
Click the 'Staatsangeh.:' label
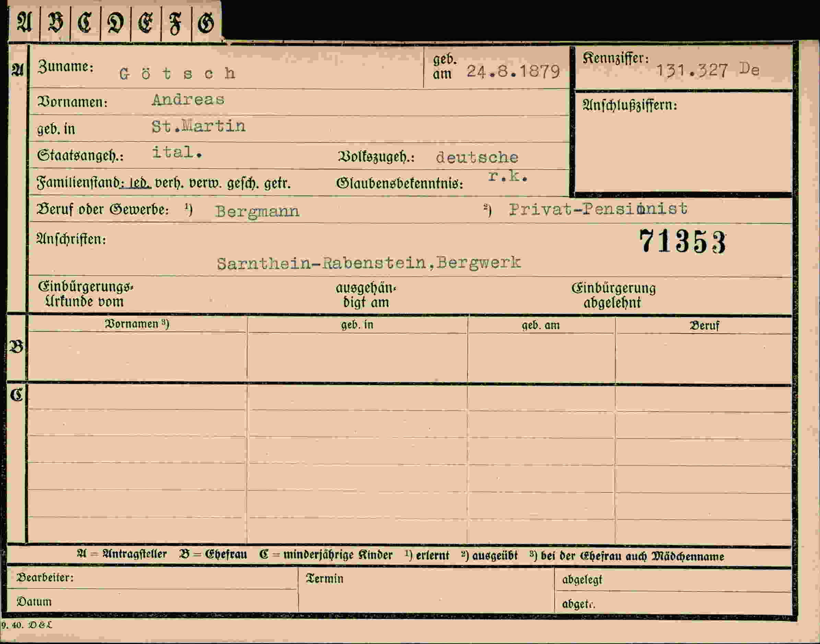80,156
